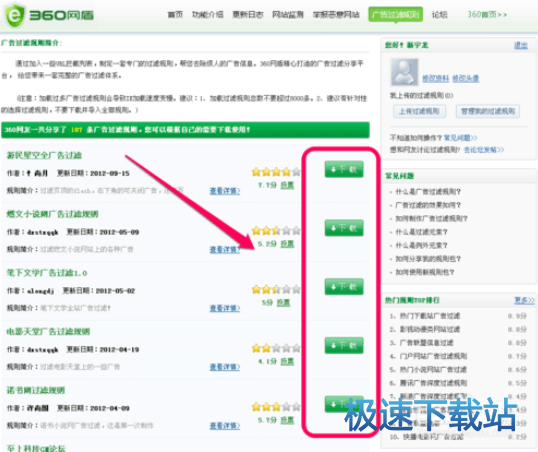538x452 pixels.
Task: Open the 修改资料 link
Action: [436, 79]
